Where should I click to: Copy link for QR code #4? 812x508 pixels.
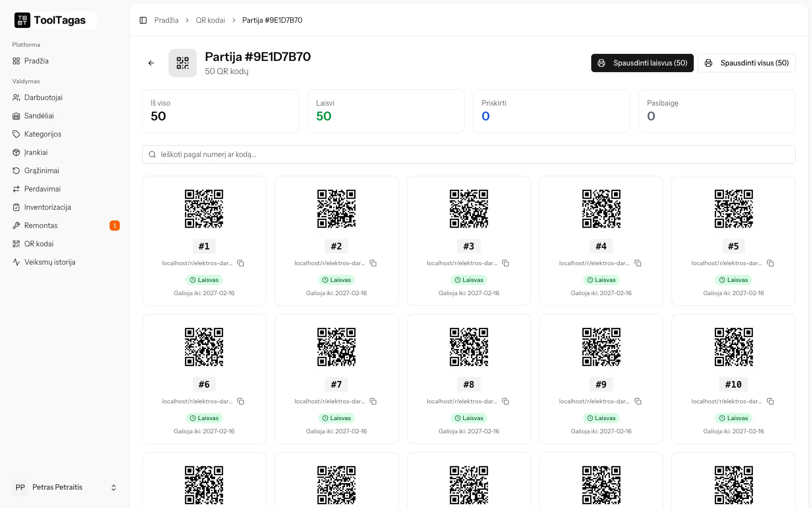click(x=638, y=263)
